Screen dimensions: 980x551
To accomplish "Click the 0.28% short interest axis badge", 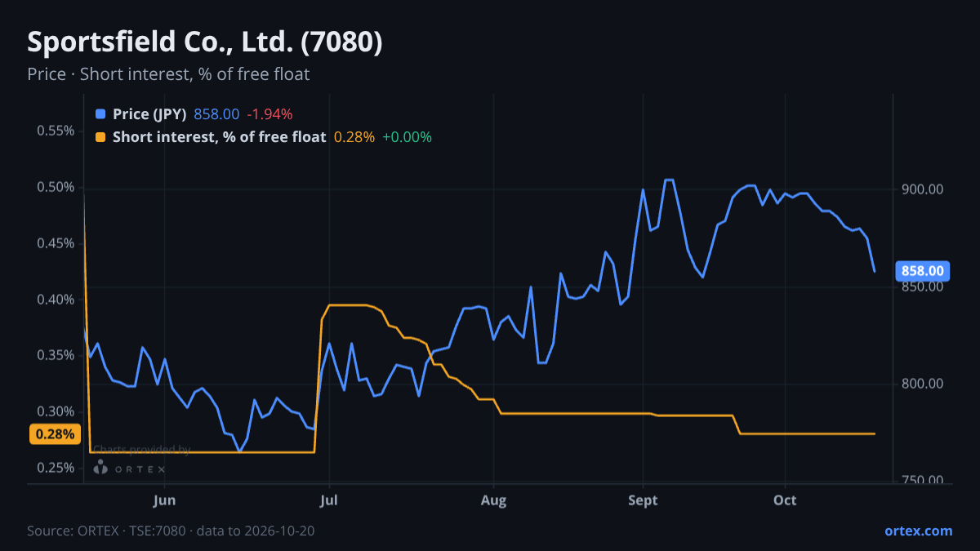I will click(x=56, y=434).
